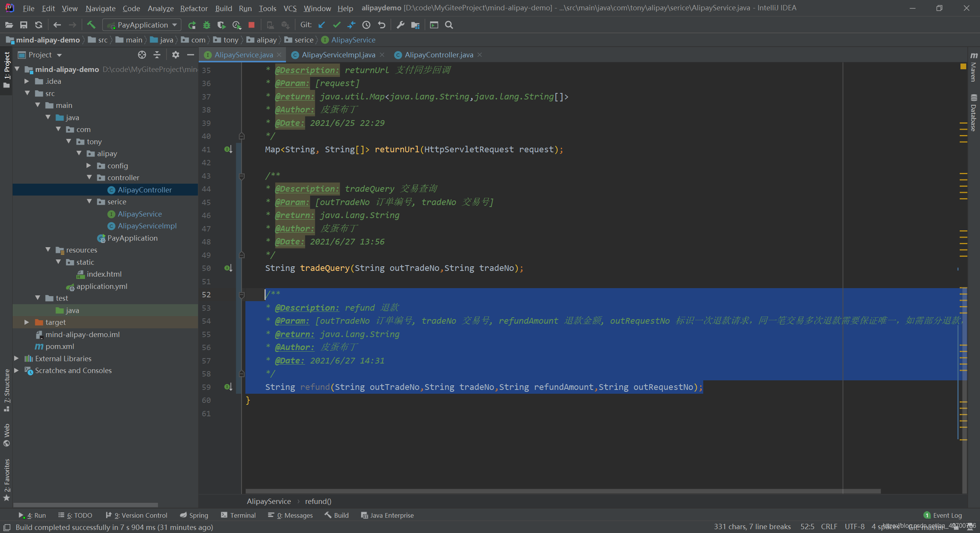Viewport: 980px width, 533px height.
Task: Click the editor horizontal scrollbar
Action: pos(563,491)
